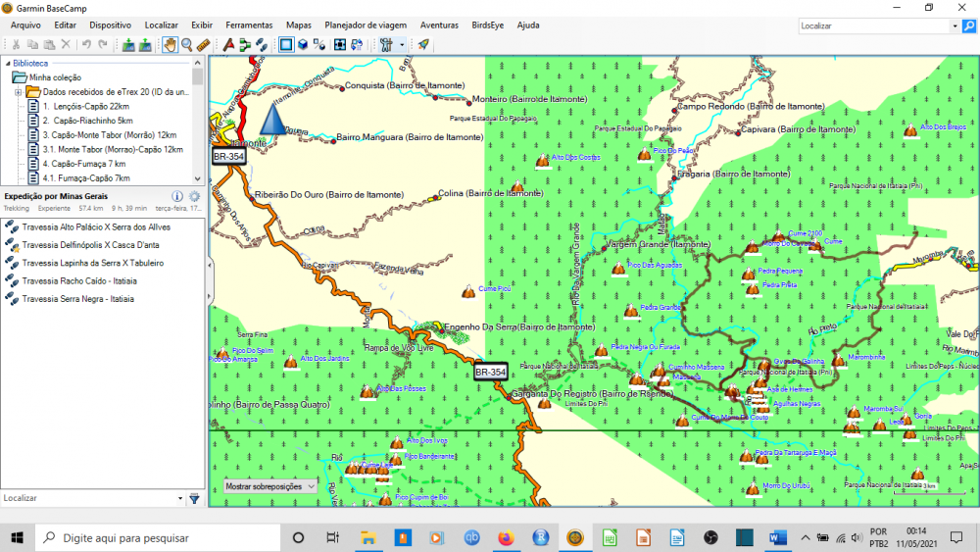Open the activity profile dropdown arrow
The height and width of the screenshot is (552, 980).
tap(402, 44)
